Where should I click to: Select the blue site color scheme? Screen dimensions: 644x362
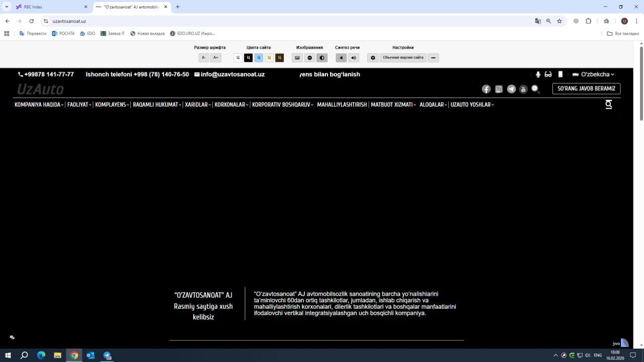259,58
